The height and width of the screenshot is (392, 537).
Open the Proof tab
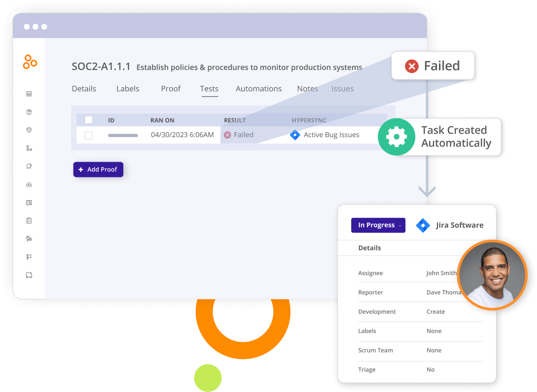(x=171, y=89)
